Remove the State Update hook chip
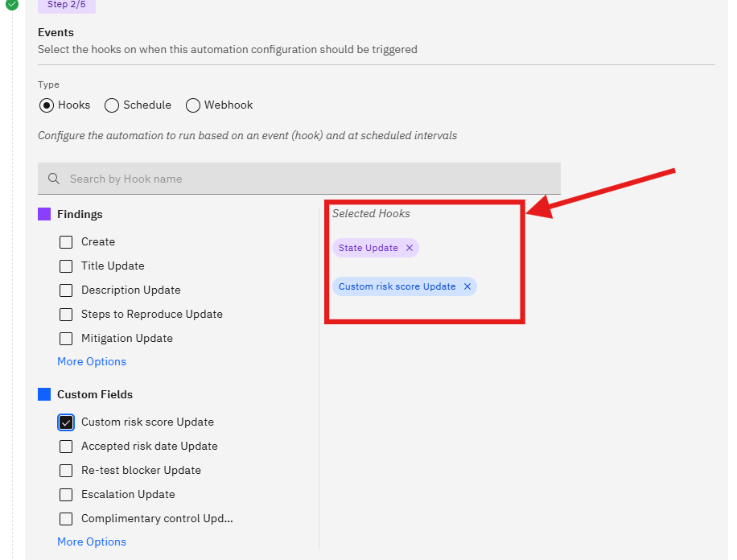 [410, 248]
